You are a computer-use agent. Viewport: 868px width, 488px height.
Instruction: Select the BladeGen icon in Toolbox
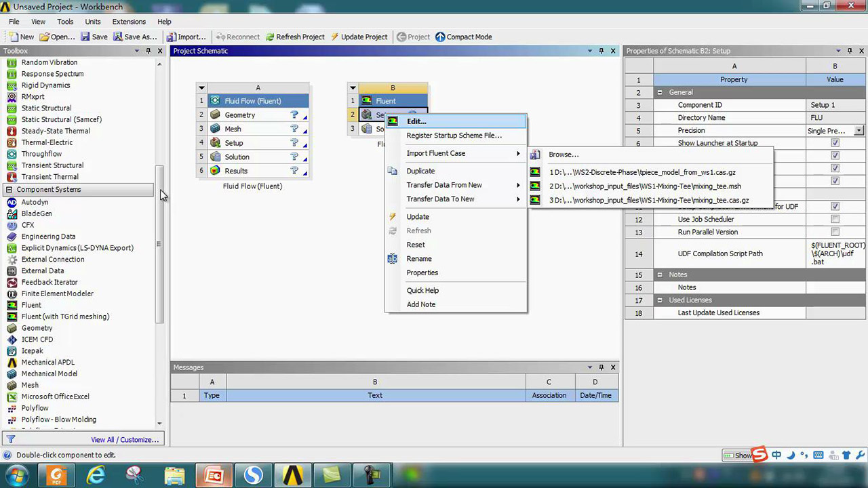12,213
